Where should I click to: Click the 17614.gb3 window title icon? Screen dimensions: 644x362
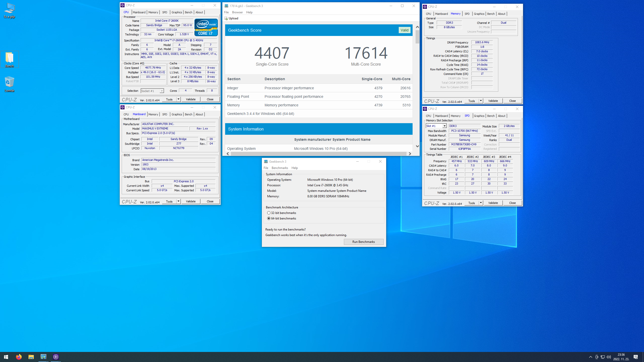pyautogui.click(x=226, y=6)
